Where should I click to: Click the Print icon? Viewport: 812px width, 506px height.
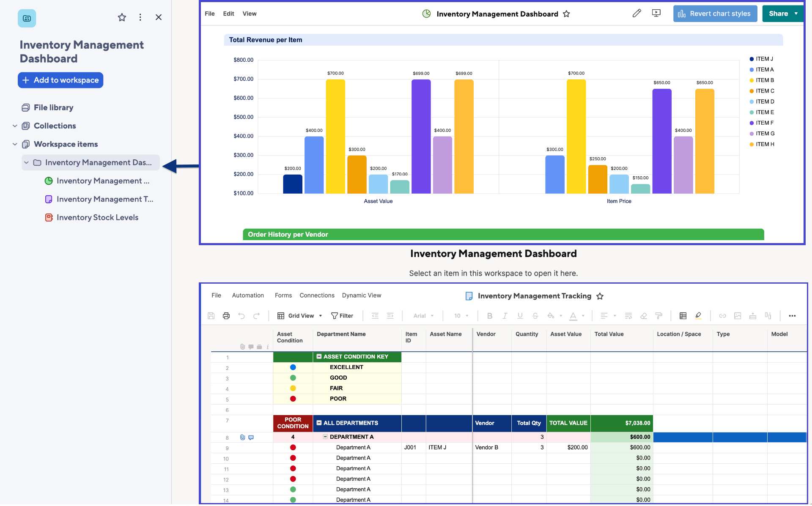[226, 316]
